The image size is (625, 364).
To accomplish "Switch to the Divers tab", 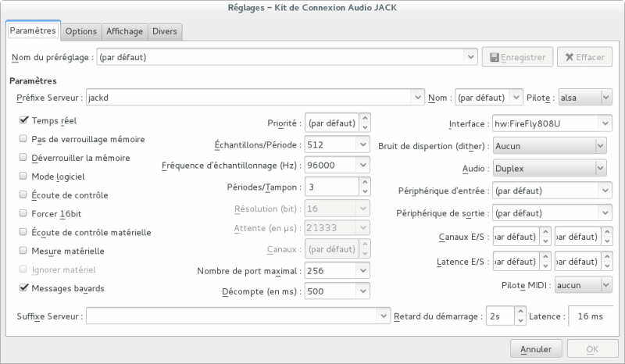I will 165,31.
